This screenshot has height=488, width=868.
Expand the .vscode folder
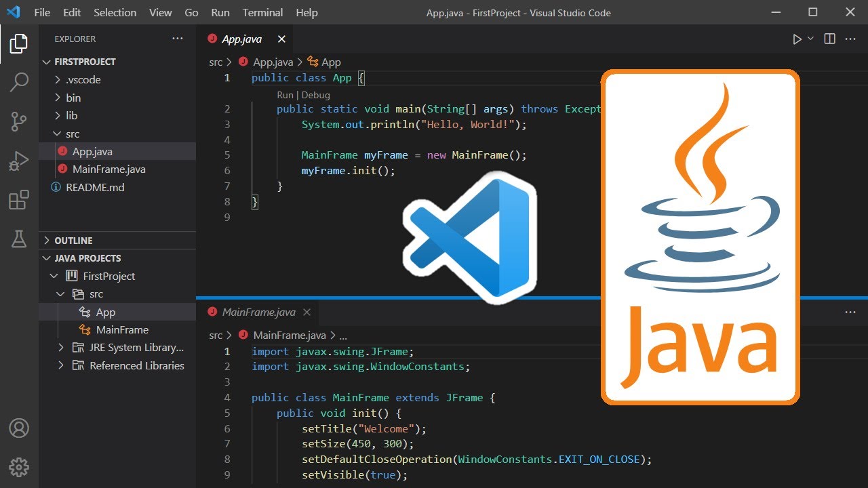pyautogui.click(x=117, y=80)
